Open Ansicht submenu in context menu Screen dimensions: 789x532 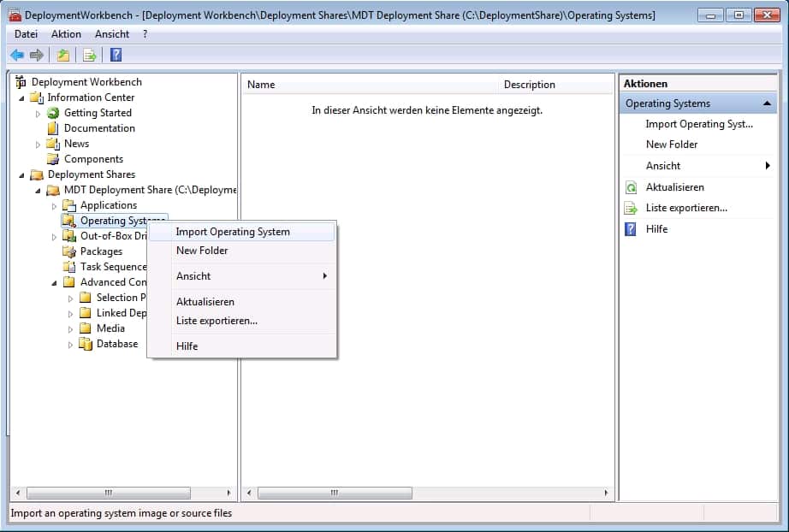tap(242, 276)
